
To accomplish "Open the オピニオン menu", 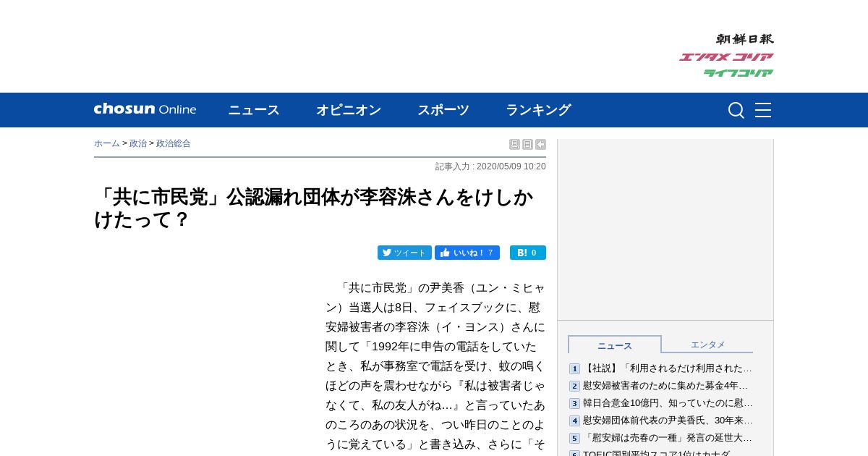I will [349, 110].
